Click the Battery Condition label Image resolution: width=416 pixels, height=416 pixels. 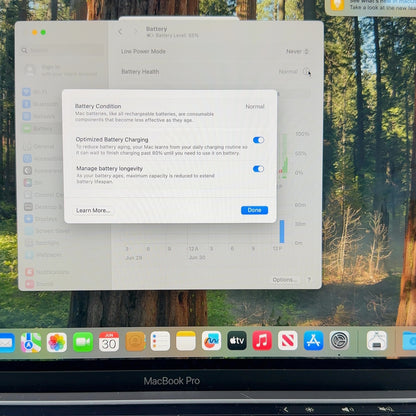[x=98, y=106]
